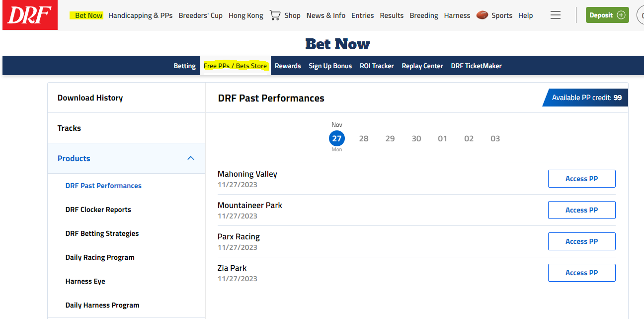Collapse the Products section chevron
The width and height of the screenshot is (644, 319).
point(190,158)
